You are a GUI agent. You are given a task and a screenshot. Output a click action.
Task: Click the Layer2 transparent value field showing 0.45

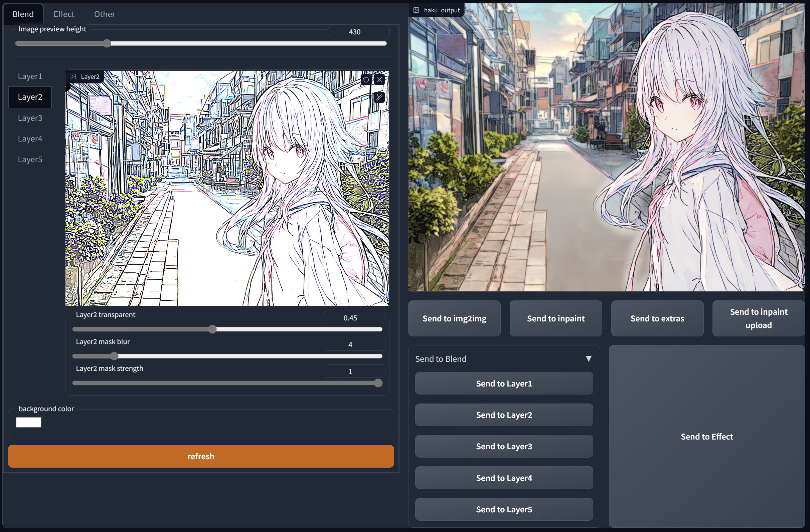(x=354, y=318)
